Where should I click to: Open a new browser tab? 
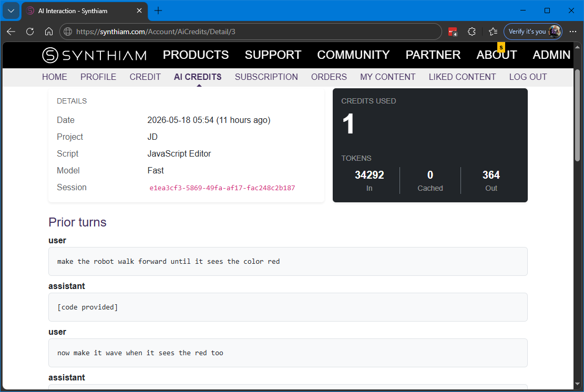click(x=158, y=11)
